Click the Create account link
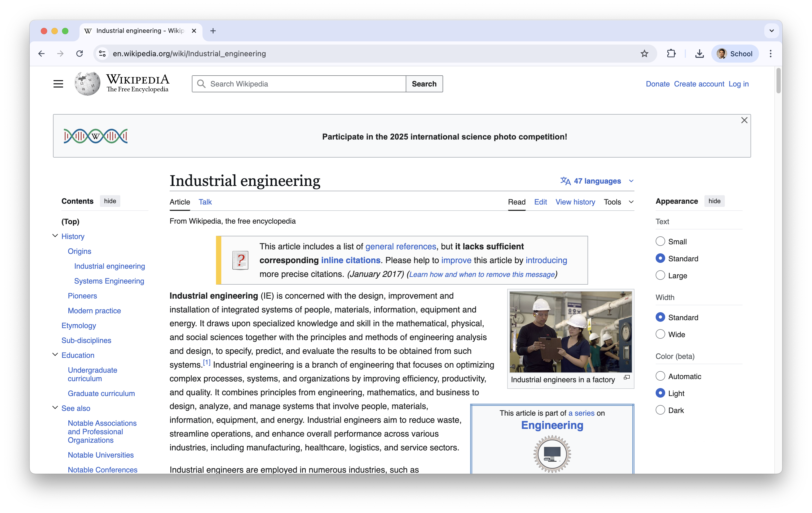The width and height of the screenshot is (812, 513). click(699, 84)
